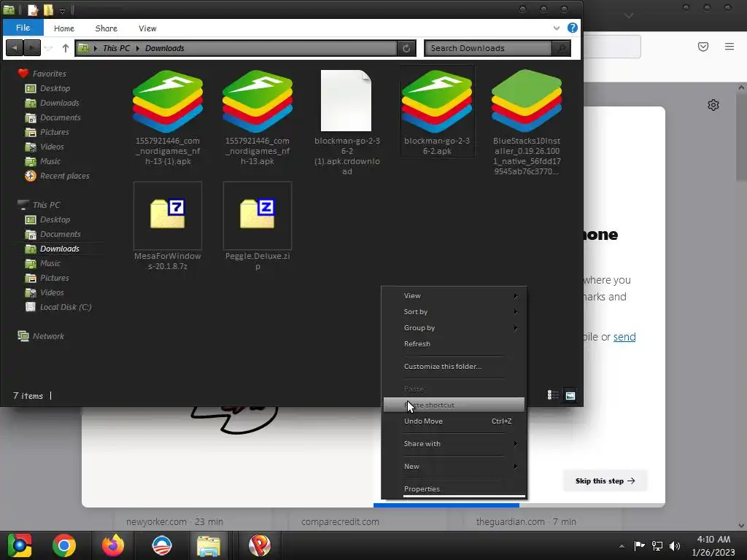The height and width of the screenshot is (560, 747).
Task: Open Favorites in the navigation pane
Action: (49, 74)
